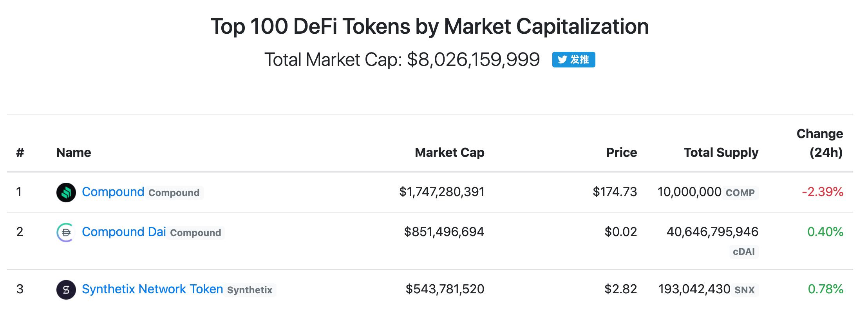Sort by the Total Supply column header

point(721,153)
